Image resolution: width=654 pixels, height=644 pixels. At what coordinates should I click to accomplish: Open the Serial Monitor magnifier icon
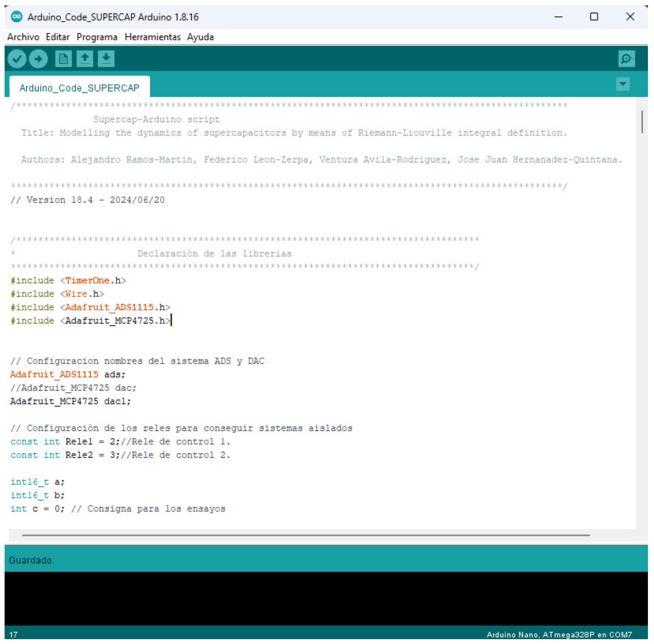626,59
